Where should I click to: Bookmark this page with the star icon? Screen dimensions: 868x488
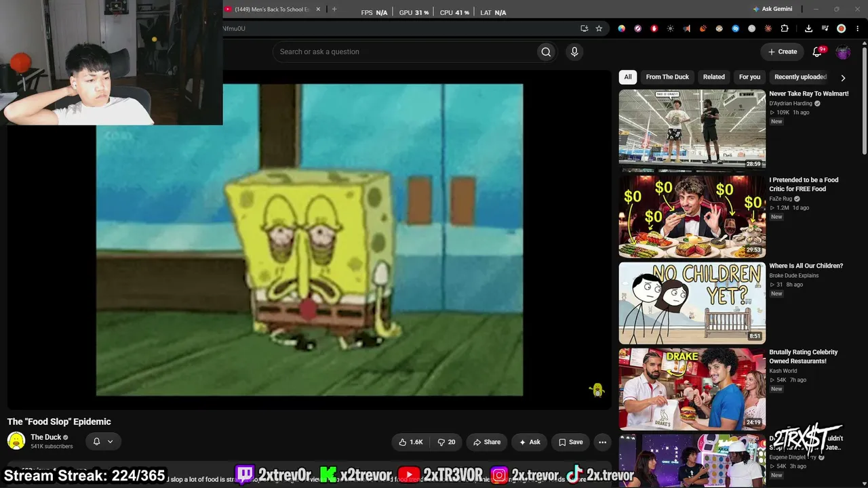tap(599, 28)
